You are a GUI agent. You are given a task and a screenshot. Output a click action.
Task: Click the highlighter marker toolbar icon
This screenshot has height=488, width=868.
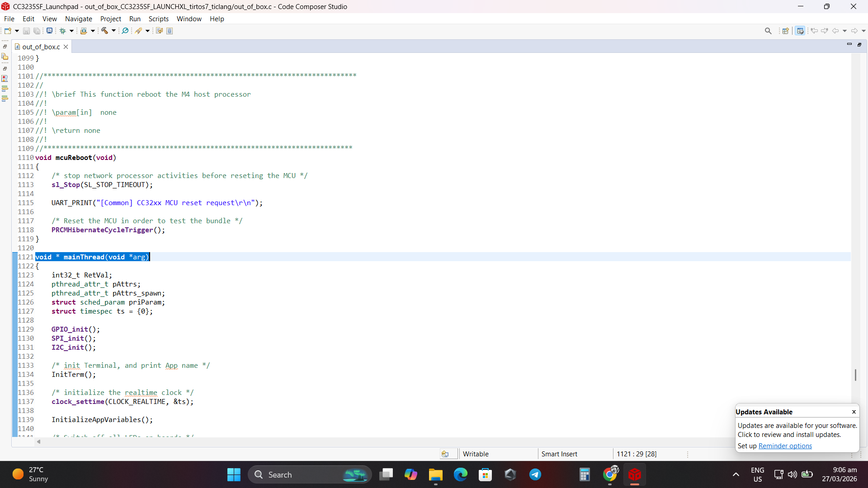(138, 31)
